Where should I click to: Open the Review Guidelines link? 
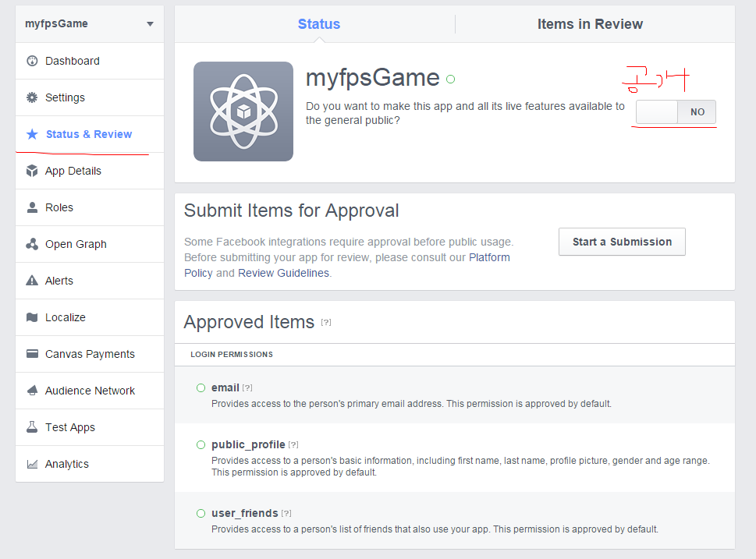pyautogui.click(x=283, y=273)
